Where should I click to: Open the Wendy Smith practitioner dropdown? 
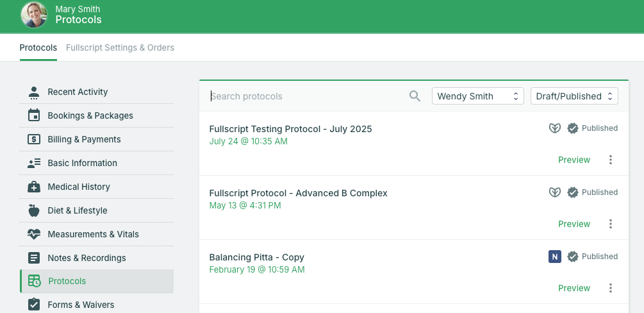pyautogui.click(x=477, y=96)
